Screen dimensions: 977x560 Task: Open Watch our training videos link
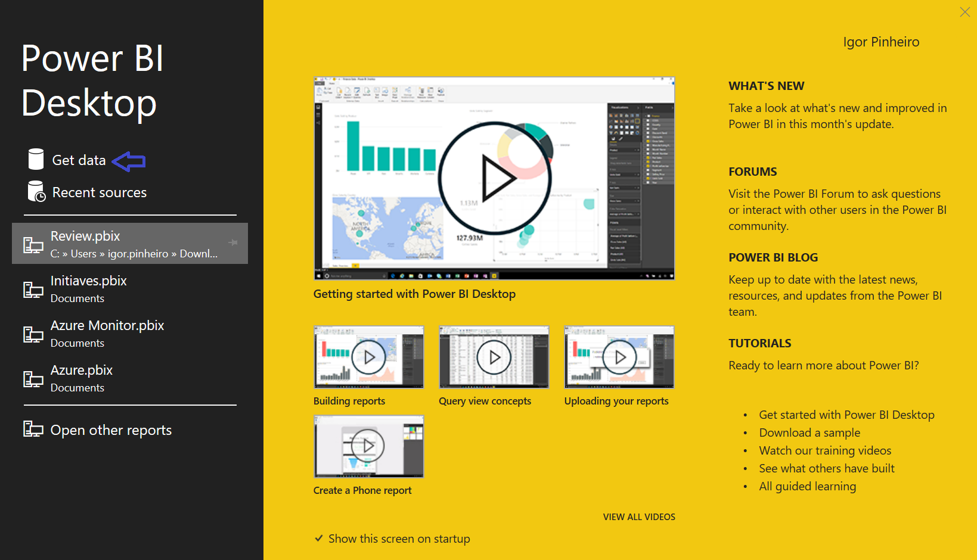click(825, 450)
